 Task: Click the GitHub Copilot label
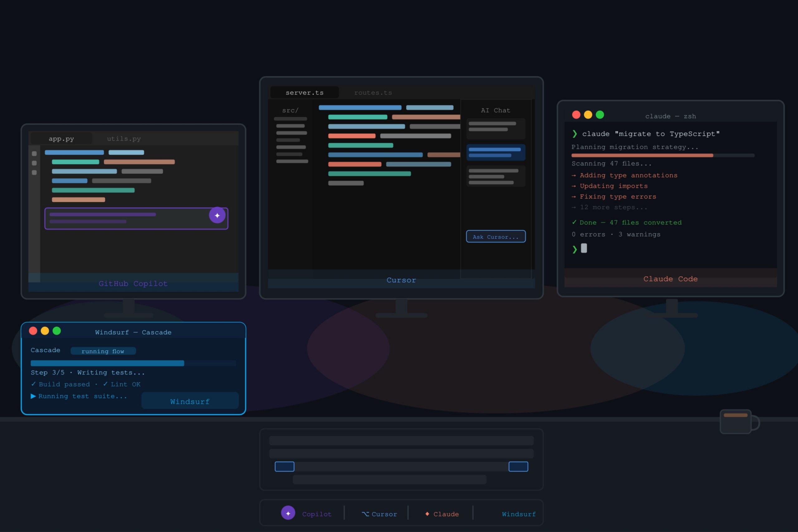click(x=133, y=283)
